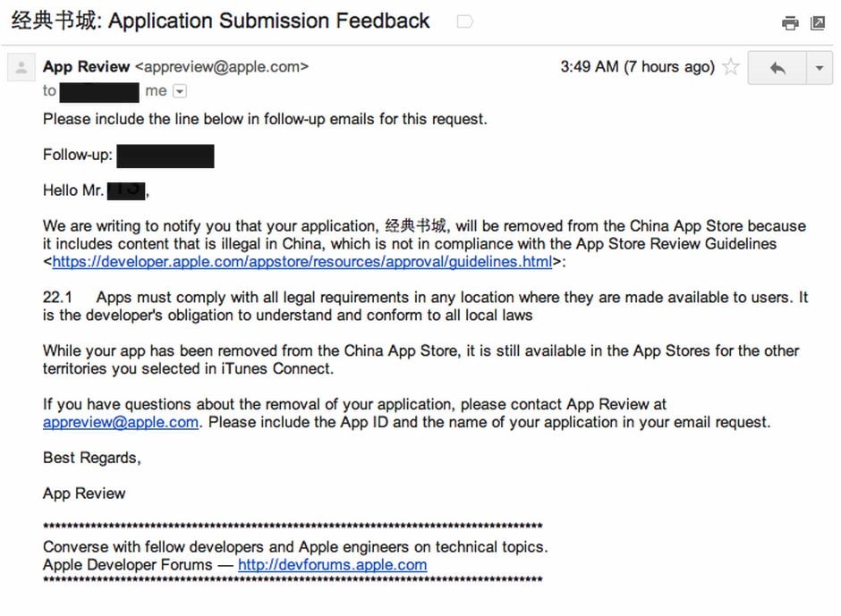This screenshot has width=841, height=616.
Task: Click the reply arrow button
Action: pos(777,68)
